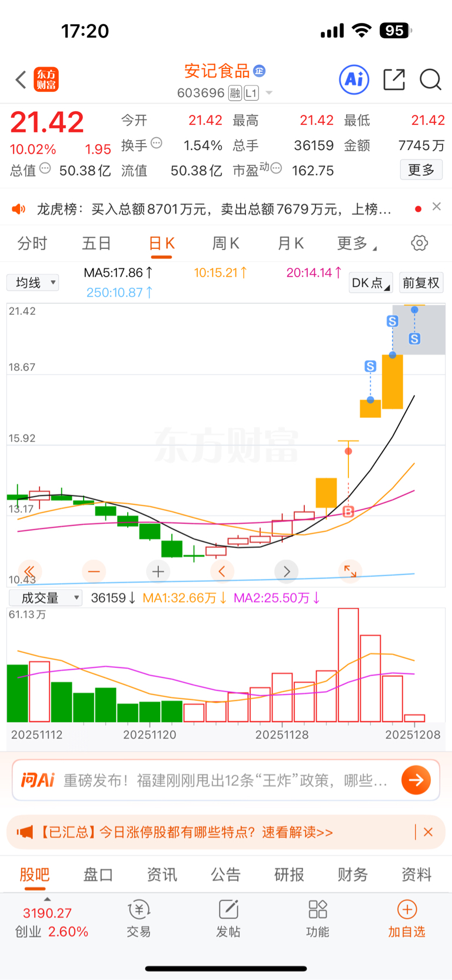Tap the info bubble beside 换手
The height and width of the screenshot is (980, 452).
click(x=157, y=143)
